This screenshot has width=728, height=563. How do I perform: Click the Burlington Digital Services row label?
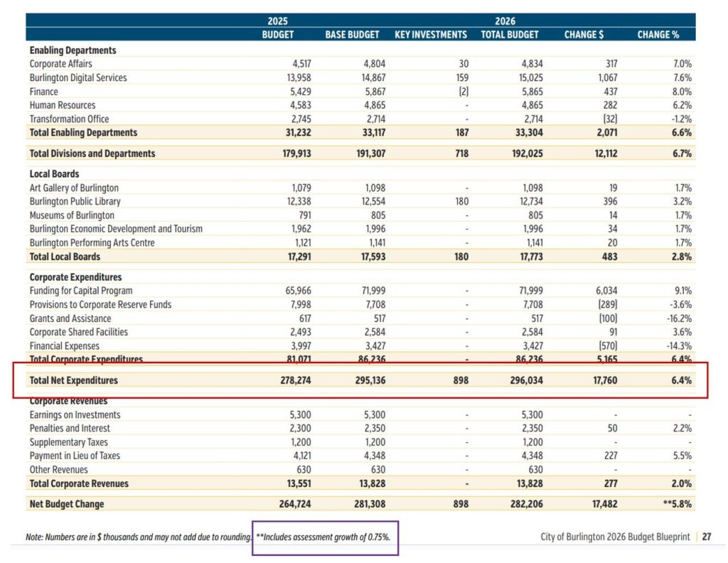[x=78, y=77]
